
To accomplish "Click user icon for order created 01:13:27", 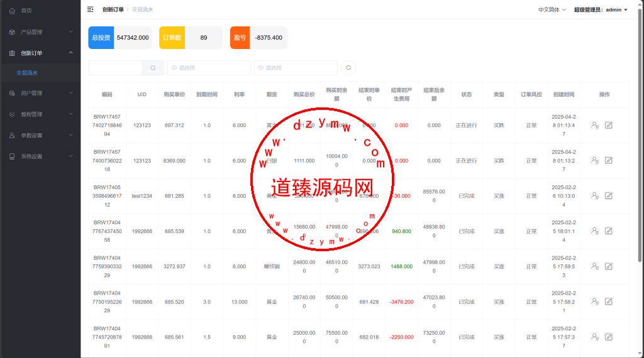I will pyautogui.click(x=595, y=160).
